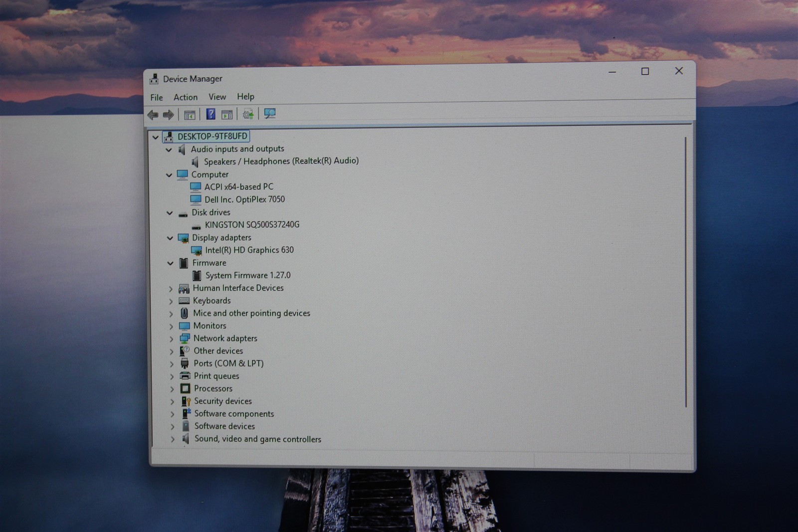The height and width of the screenshot is (532, 798).
Task: Open the Action menu
Action: point(186,97)
